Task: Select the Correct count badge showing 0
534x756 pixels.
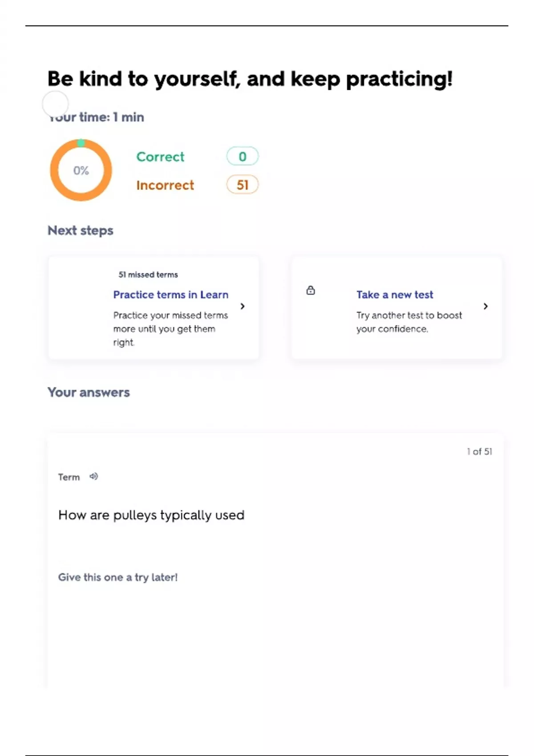Action: pyautogui.click(x=242, y=157)
